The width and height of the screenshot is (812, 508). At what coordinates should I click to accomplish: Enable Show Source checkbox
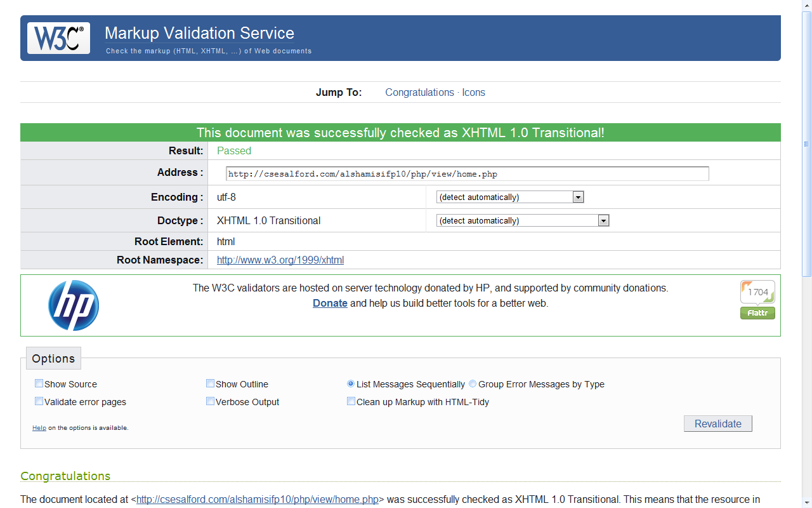click(x=39, y=383)
